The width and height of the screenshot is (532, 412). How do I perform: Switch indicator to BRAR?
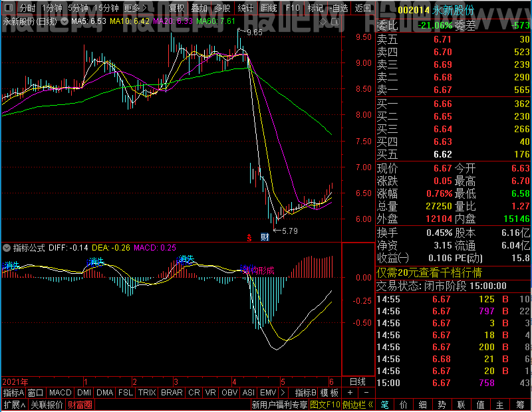(x=172, y=393)
